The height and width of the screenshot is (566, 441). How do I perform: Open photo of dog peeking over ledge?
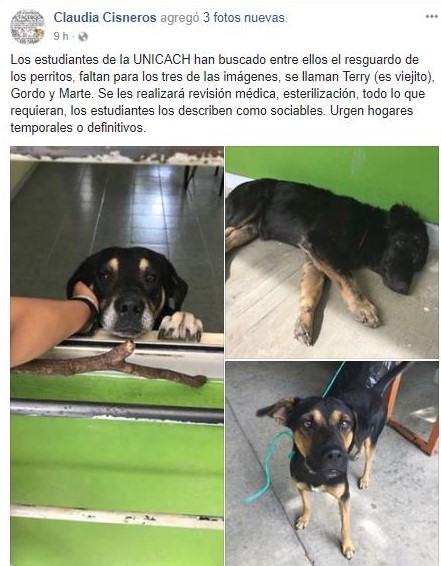coord(117,356)
